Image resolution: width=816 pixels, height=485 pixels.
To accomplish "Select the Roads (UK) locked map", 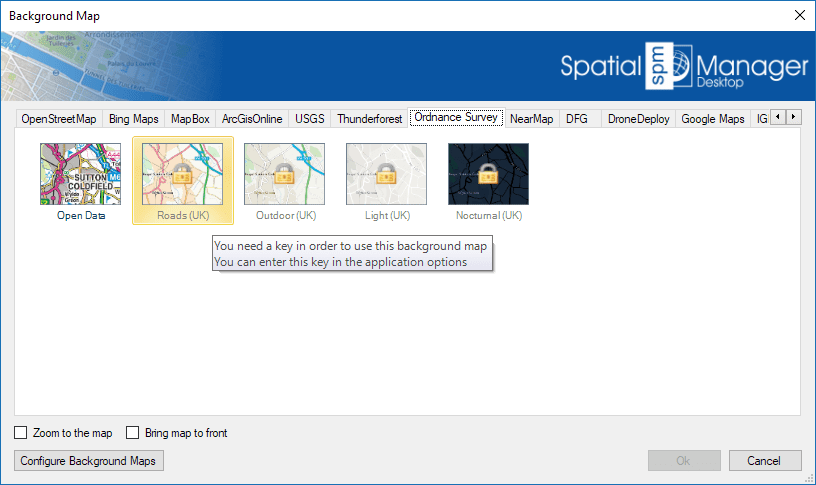I will [183, 174].
